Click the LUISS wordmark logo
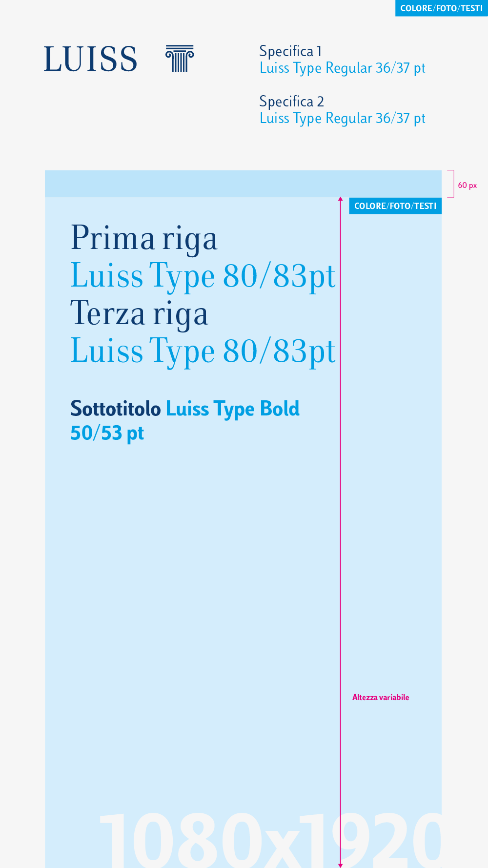This screenshot has width=488, height=868. pos(90,59)
